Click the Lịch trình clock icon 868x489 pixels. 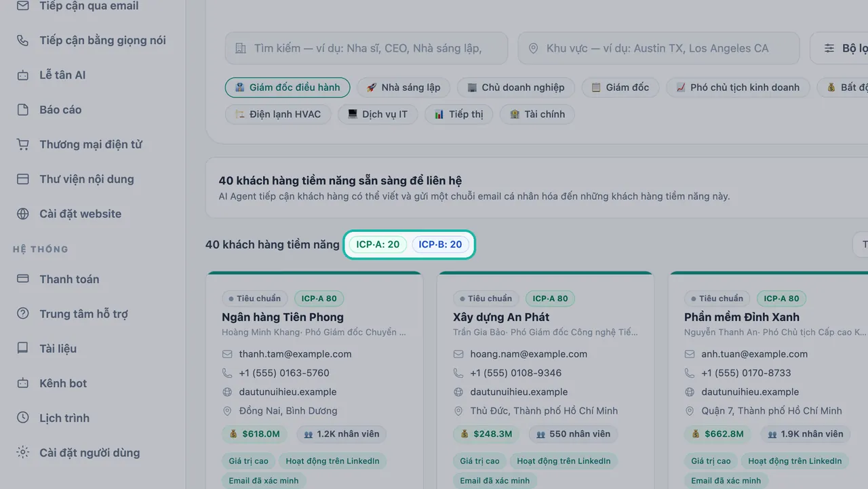pos(23,418)
